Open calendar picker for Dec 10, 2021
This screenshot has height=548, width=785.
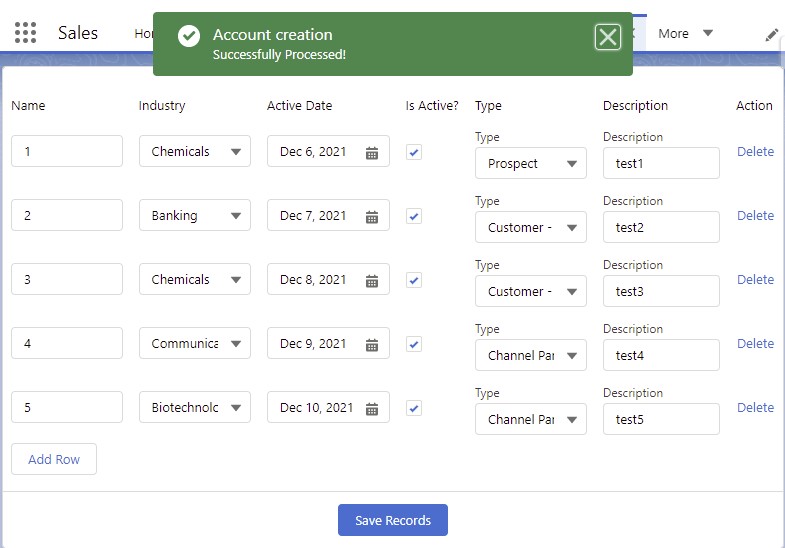click(x=371, y=409)
